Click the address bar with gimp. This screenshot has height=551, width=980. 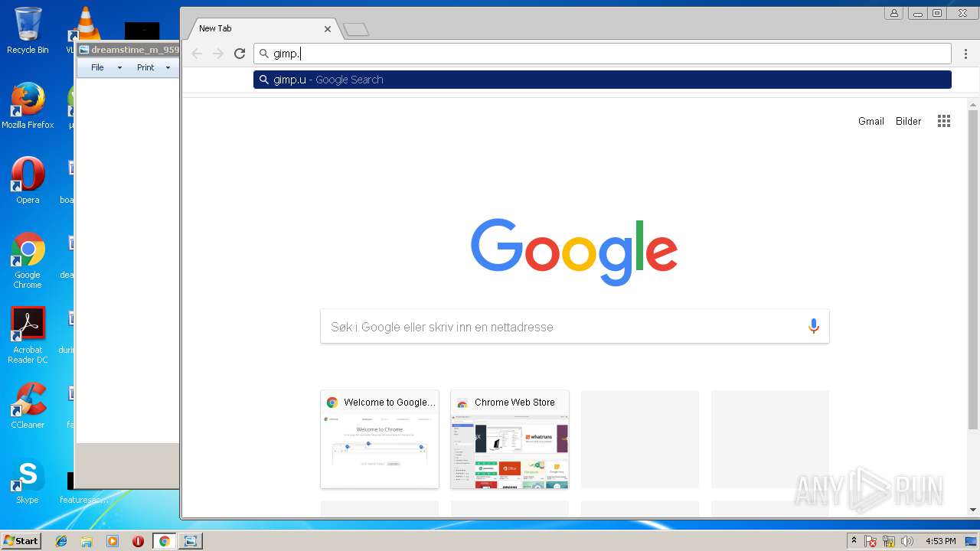pyautogui.click(x=603, y=54)
